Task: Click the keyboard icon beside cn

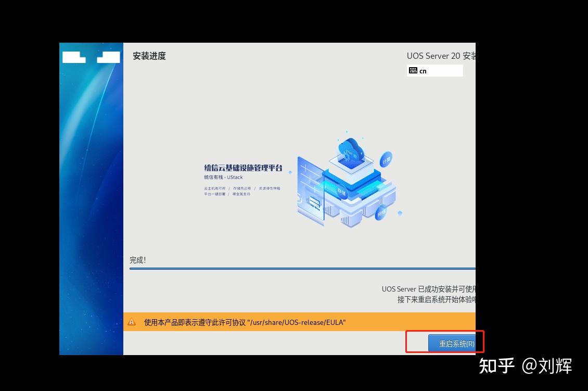Action: click(413, 70)
